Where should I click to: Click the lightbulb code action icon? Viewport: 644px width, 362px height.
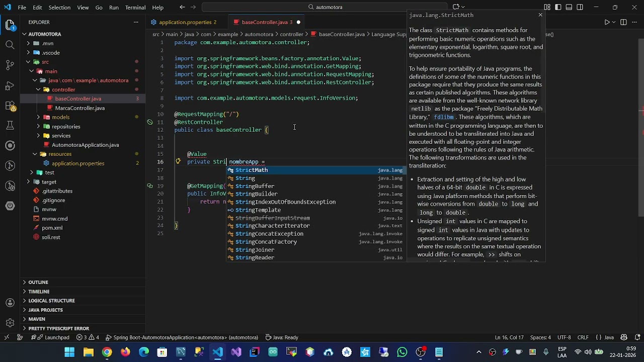pyautogui.click(x=178, y=161)
